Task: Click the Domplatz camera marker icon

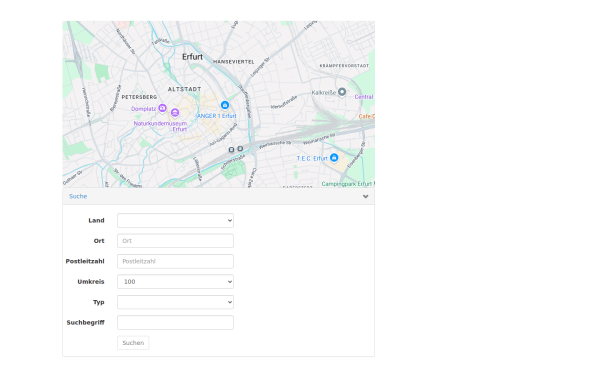Action: 163,108
